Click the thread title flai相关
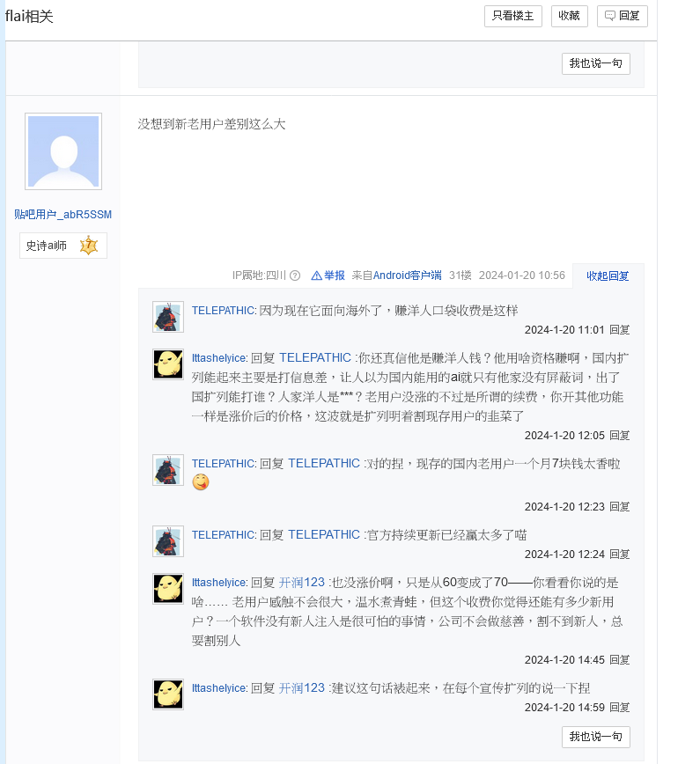This screenshot has width=700, height=764. tap(29, 17)
